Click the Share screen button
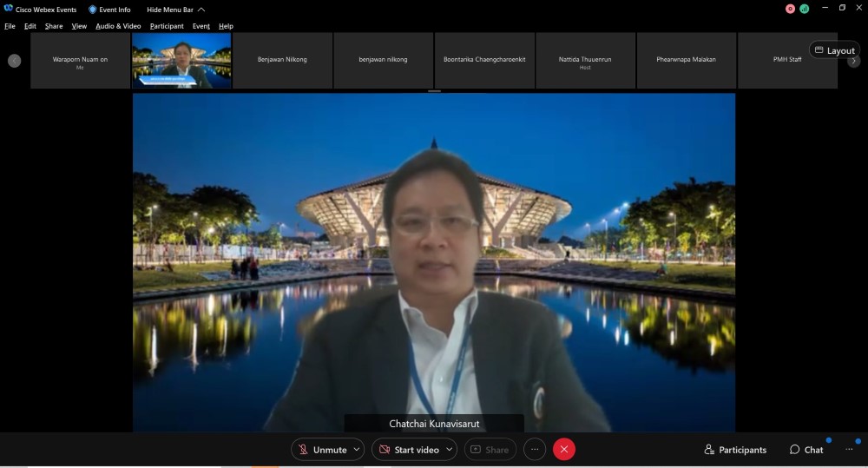The height and width of the screenshot is (468, 868). pyautogui.click(x=490, y=450)
